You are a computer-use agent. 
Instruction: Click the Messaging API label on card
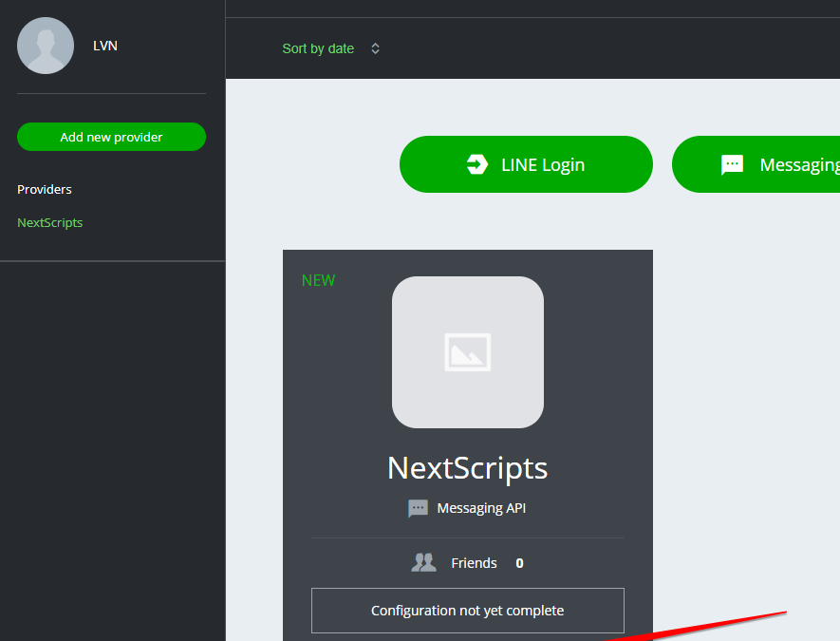(481, 508)
